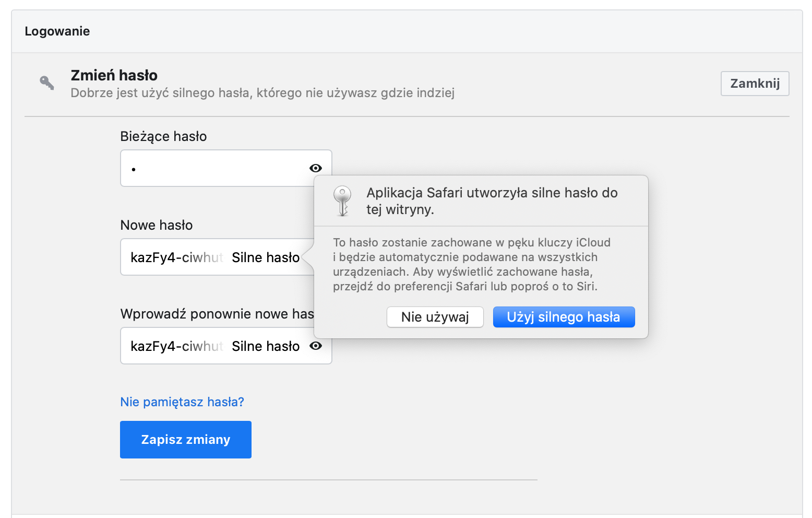
Task: Click the popup text about pęku kluczy iCloud
Action: tap(472, 264)
